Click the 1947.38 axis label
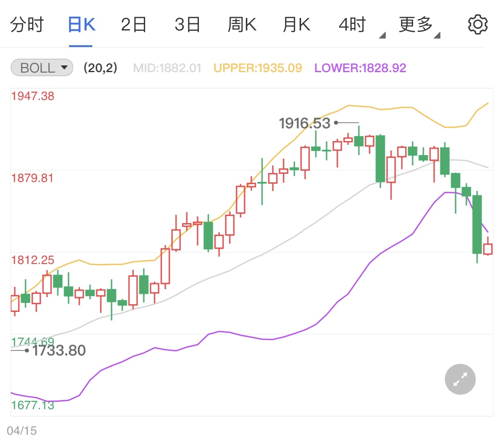This screenshot has height=440, width=504. tap(33, 96)
